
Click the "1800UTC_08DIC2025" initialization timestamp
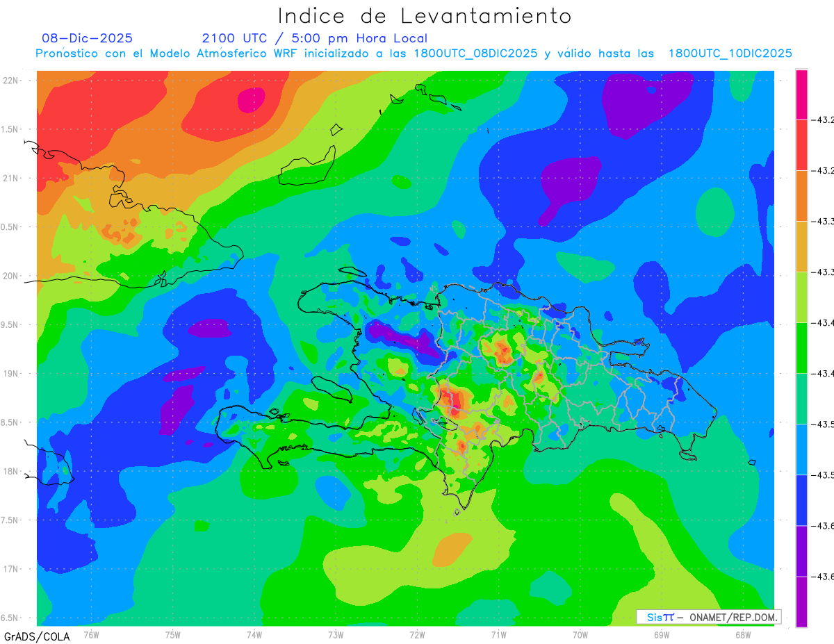(475, 53)
